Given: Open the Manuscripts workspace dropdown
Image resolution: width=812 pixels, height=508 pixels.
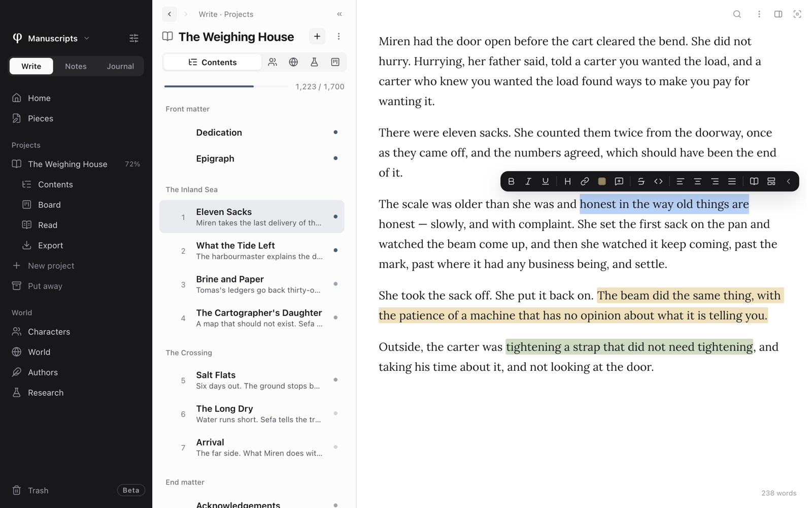Looking at the screenshot, I should [x=51, y=38].
